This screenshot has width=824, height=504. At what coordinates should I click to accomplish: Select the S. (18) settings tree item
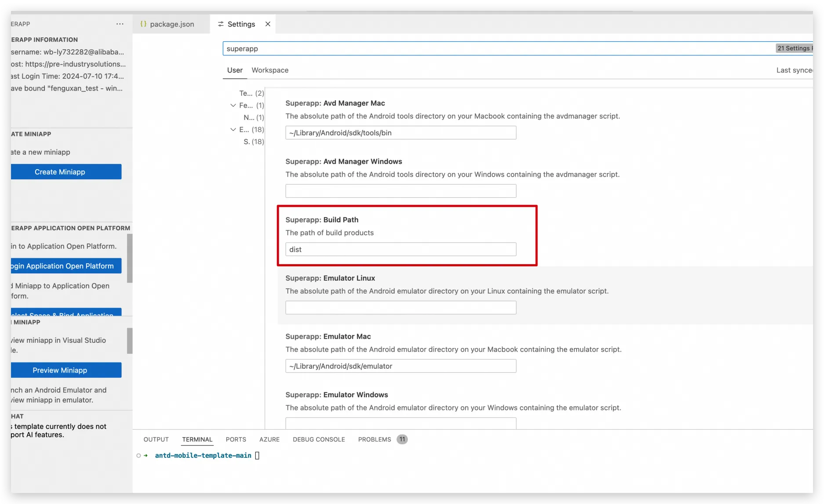[x=254, y=141]
